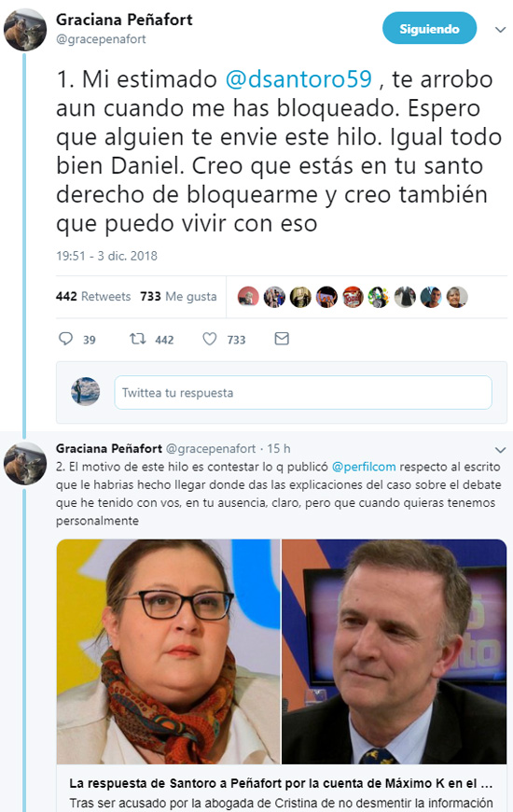Open the tweet timestamp 19:51 - 3 dic. 2018

pos(106,256)
